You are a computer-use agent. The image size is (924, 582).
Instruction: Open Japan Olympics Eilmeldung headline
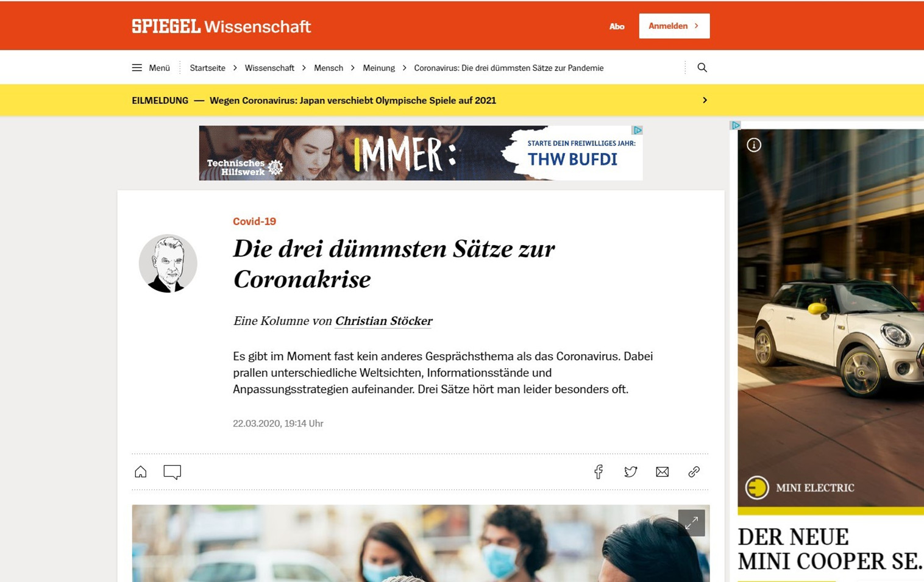click(352, 101)
